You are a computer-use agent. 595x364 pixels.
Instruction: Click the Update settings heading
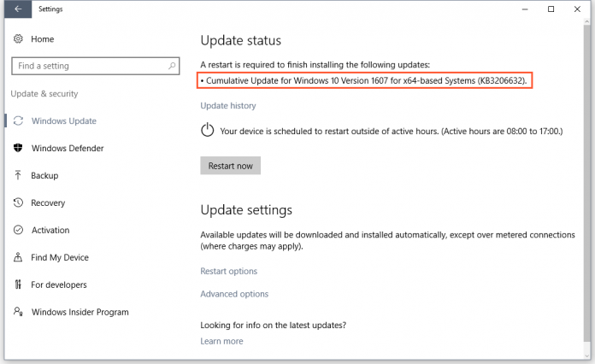pos(246,210)
